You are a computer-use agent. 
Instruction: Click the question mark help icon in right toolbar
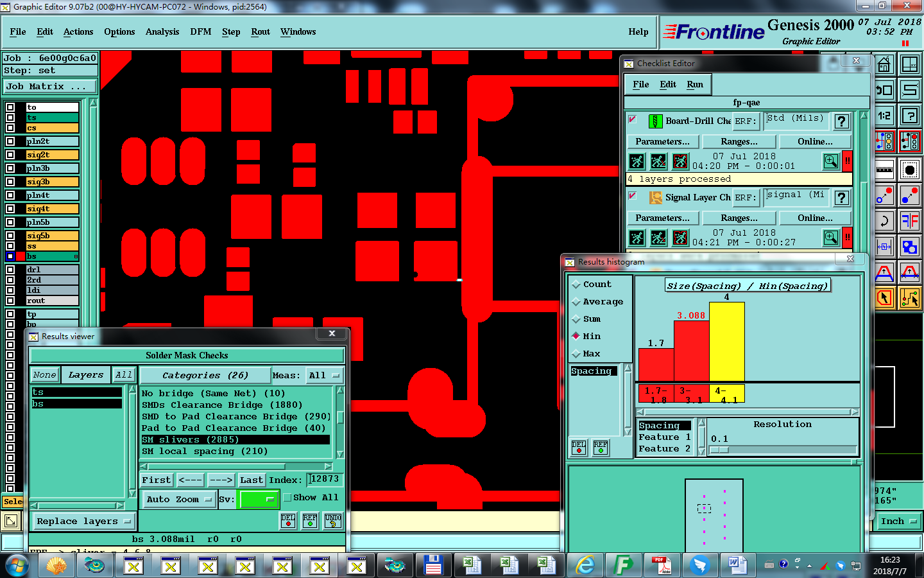tap(910, 116)
